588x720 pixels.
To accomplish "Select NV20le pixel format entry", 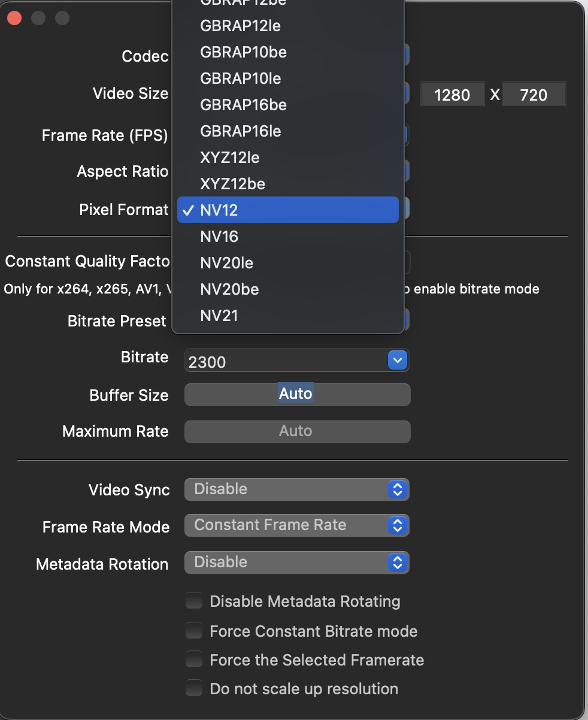I will pos(227,263).
